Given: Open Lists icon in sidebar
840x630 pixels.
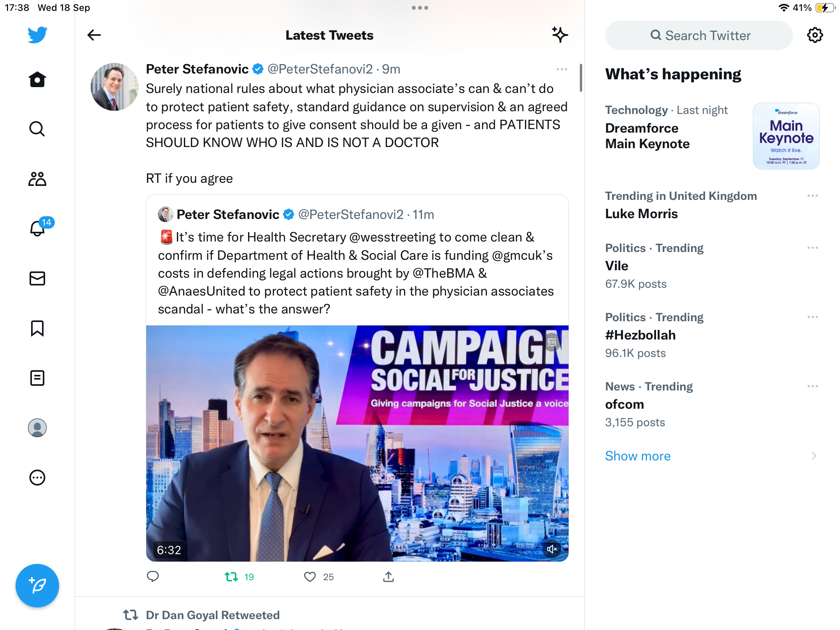Looking at the screenshot, I should tap(37, 378).
